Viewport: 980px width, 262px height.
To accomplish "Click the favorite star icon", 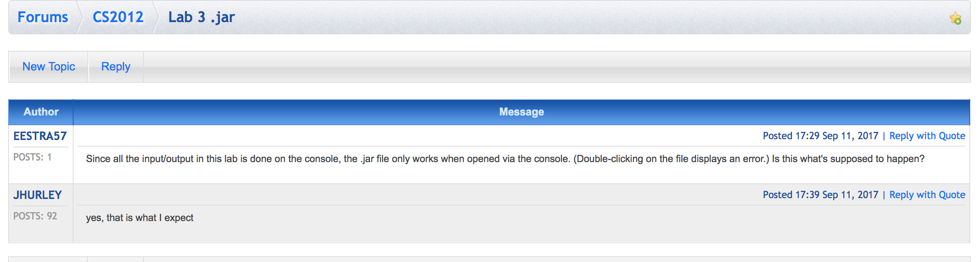I will tap(955, 18).
